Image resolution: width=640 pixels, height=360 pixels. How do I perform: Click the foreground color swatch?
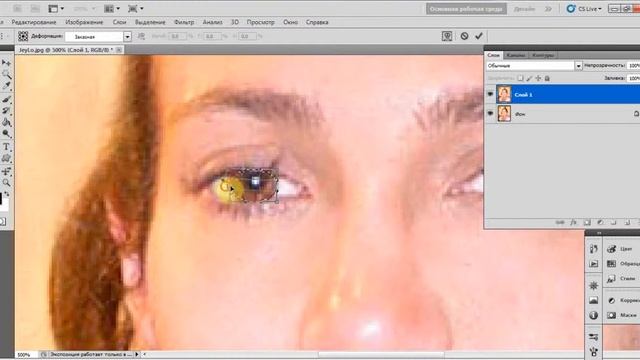tap(1, 199)
